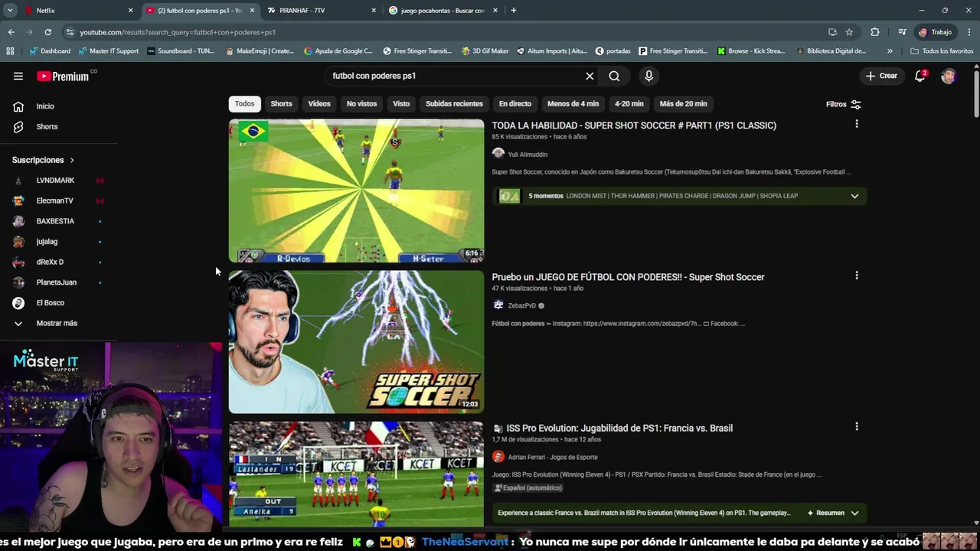
Task: Select Subidas recientes filter chip
Action: pos(454,103)
